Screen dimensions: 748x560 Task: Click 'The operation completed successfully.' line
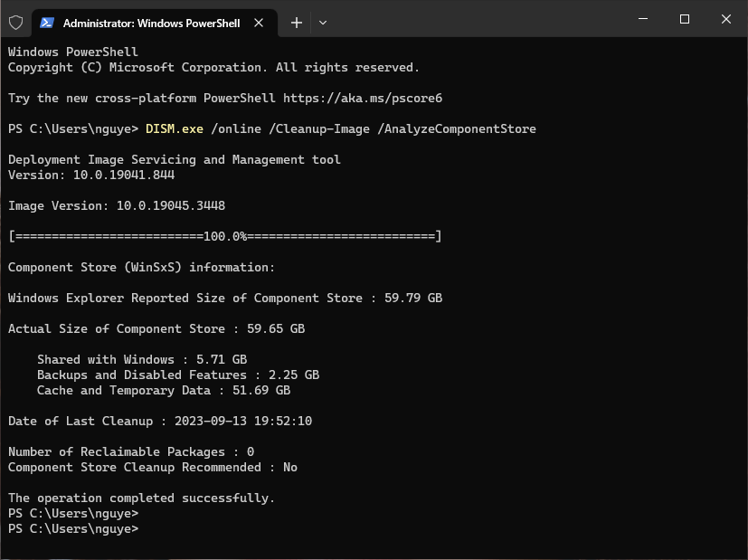[142, 498]
